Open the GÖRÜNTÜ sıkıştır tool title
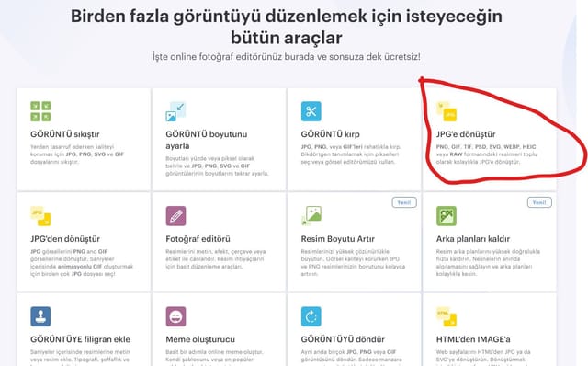Image resolution: width=588 pixels, height=366 pixels. (x=65, y=134)
